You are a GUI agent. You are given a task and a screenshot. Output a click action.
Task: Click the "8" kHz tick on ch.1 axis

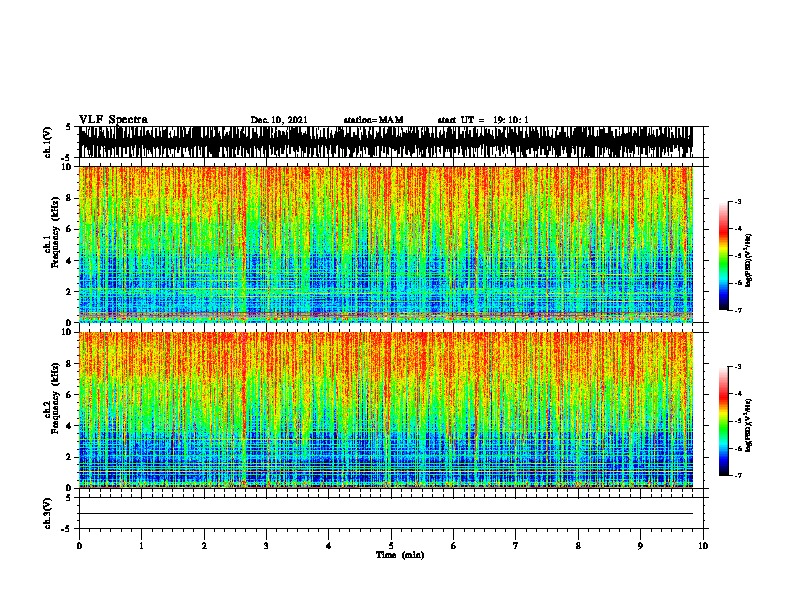(69, 198)
